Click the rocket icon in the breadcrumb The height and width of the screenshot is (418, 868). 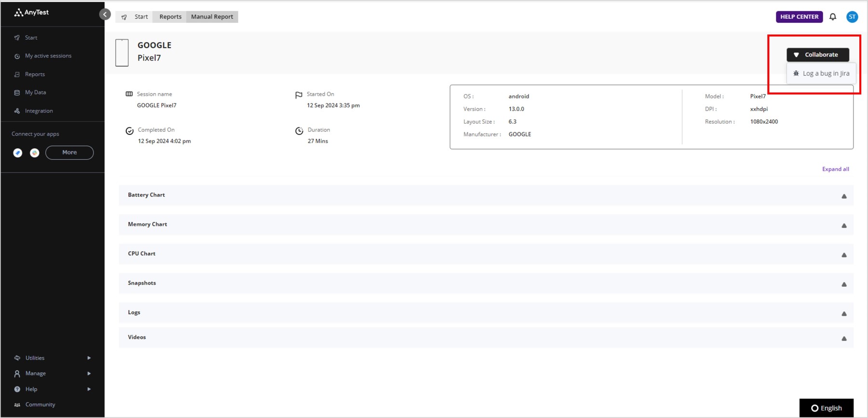coord(124,17)
